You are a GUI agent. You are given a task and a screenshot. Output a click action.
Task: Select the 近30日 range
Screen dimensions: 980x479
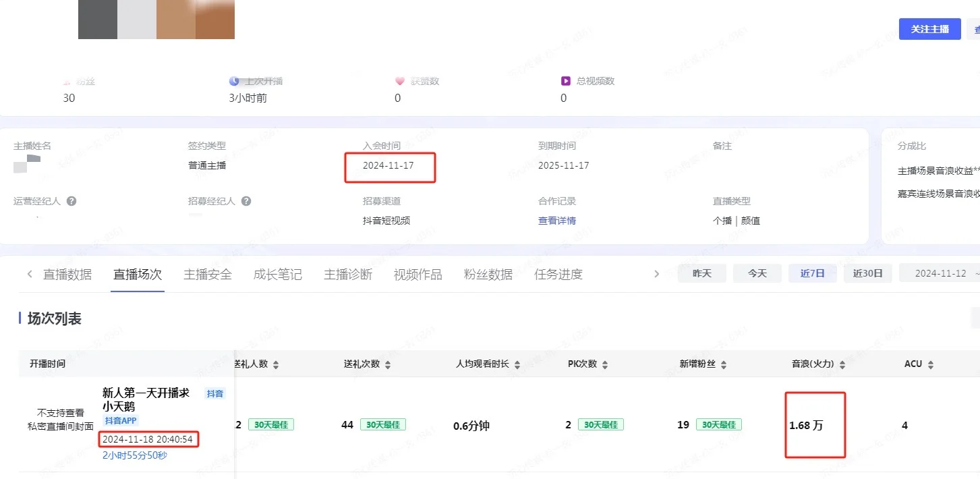click(867, 273)
